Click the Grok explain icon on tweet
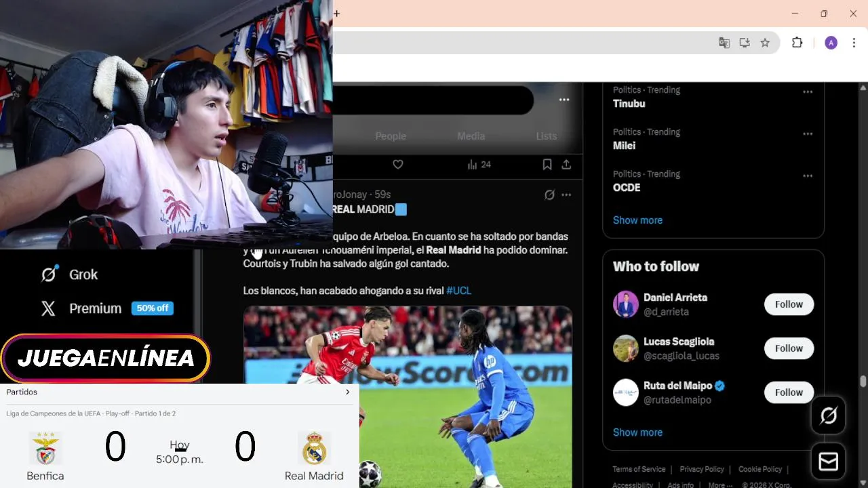Viewport: 868px width, 488px height. pos(549,195)
